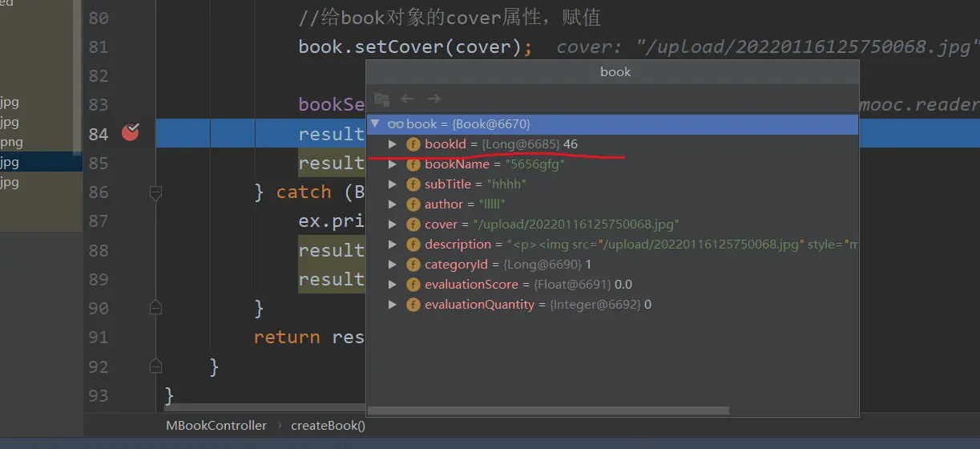The image size is (980, 449).
Task: Click the breakpoint icon on line 84
Action: coord(130,133)
